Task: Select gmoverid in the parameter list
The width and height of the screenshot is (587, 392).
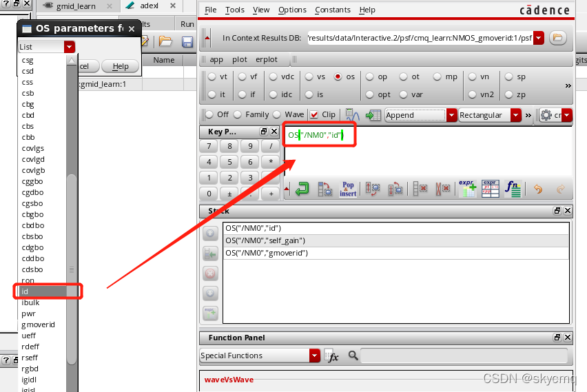Action: point(38,324)
